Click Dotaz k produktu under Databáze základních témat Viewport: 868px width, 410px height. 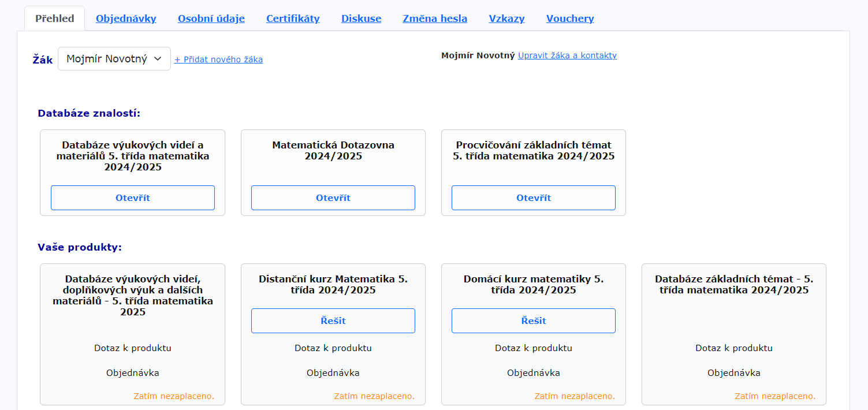click(x=734, y=348)
